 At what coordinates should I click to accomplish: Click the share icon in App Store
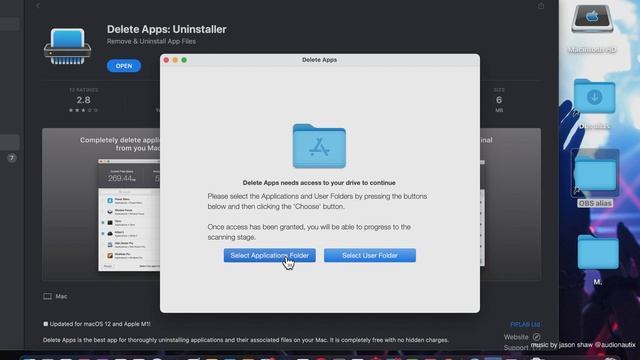point(541,6)
